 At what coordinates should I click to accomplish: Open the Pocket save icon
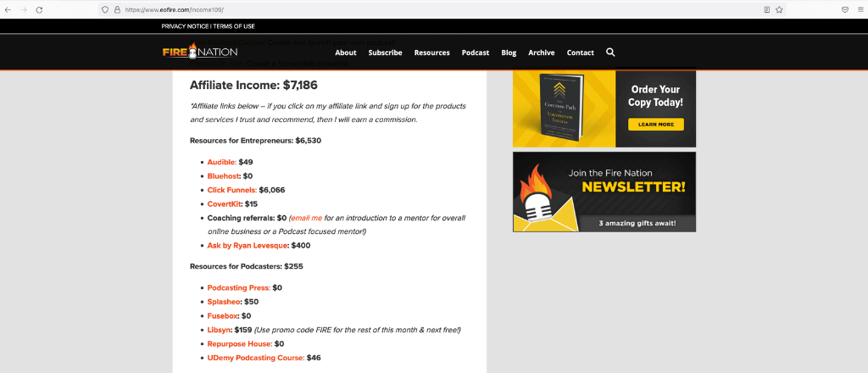[x=845, y=9]
